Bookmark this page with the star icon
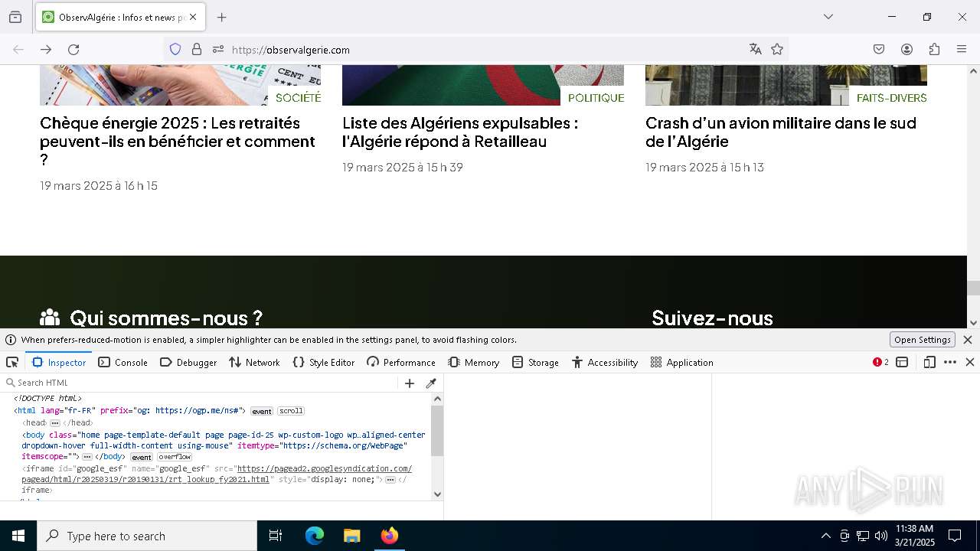This screenshot has width=980, height=551. tap(777, 50)
